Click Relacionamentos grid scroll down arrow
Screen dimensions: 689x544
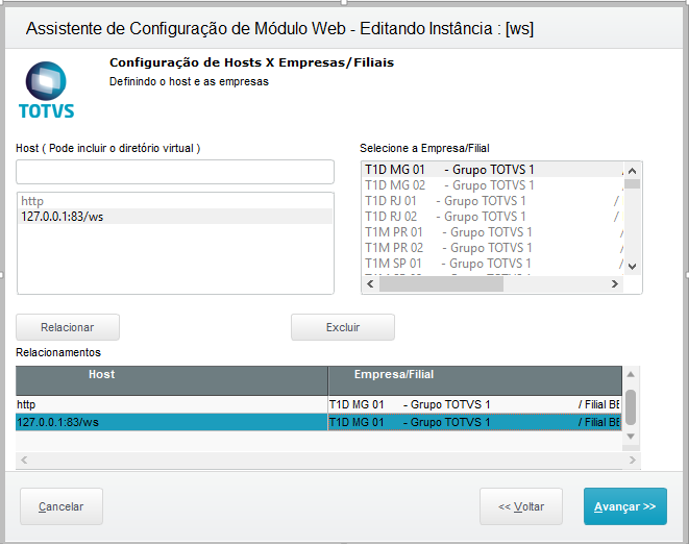pos(631,436)
